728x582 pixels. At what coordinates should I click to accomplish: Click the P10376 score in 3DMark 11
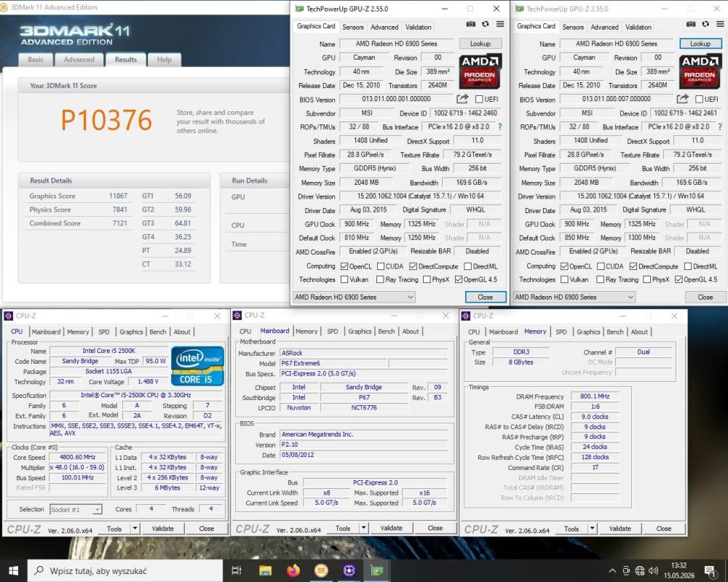(x=106, y=120)
